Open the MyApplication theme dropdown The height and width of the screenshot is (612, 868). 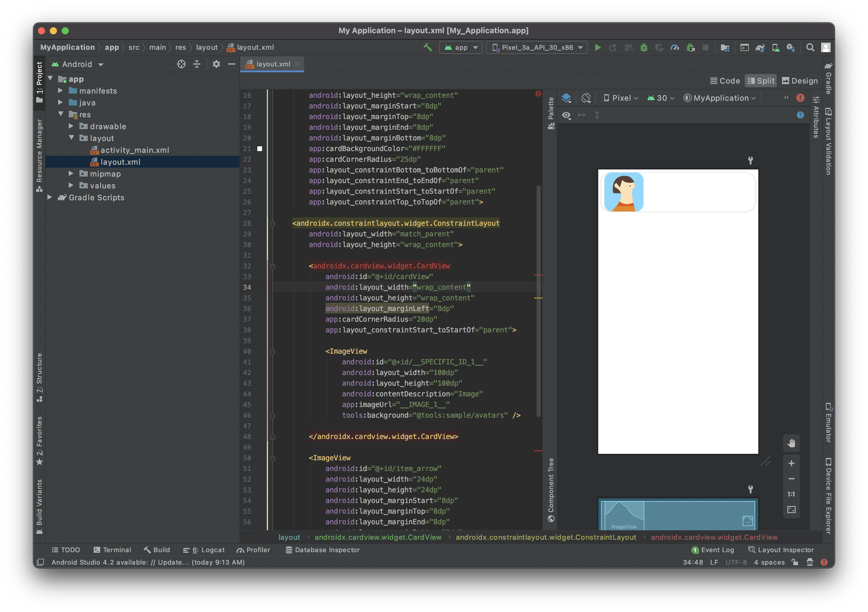click(720, 98)
